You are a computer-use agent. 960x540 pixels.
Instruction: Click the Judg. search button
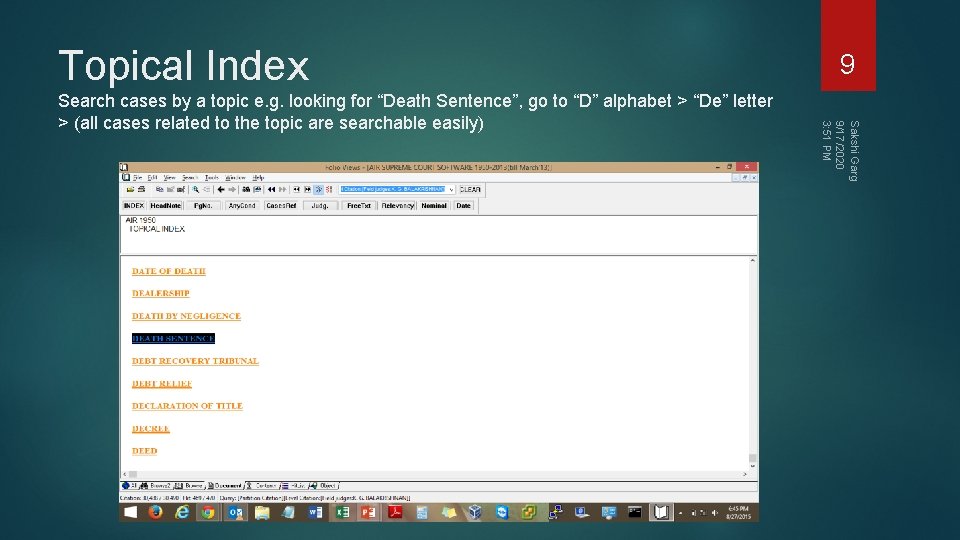point(320,206)
